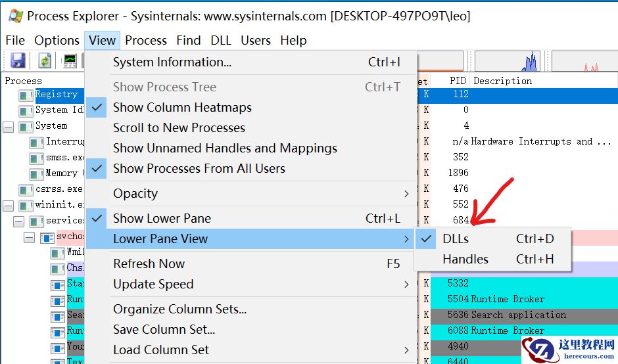The width and height of the screenshot is (618, 364).
Task: Expand the Opacity submenu
Action: click(251, 193)
